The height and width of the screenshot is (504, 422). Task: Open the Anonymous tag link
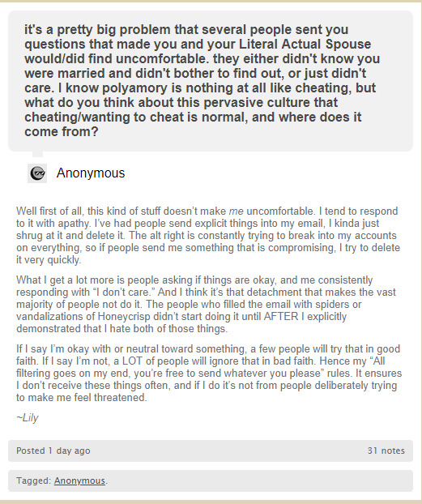pyautogui.click(x=79, y=481)
